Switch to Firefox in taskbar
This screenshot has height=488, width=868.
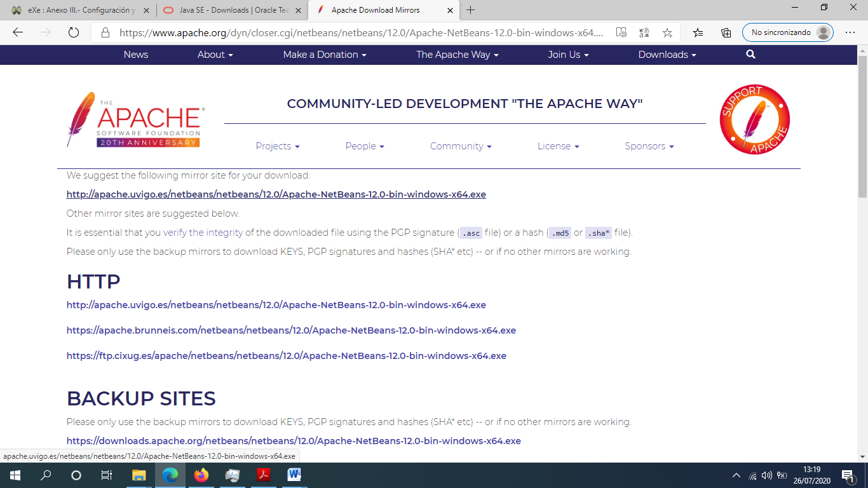(201, 475)
